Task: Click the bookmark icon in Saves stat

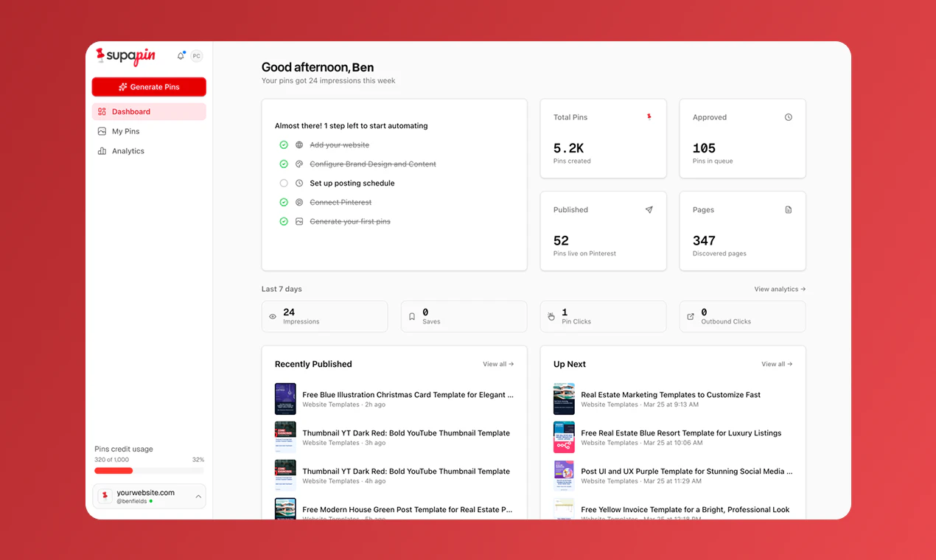Action: pyautogui.click(x=412, y=317)
